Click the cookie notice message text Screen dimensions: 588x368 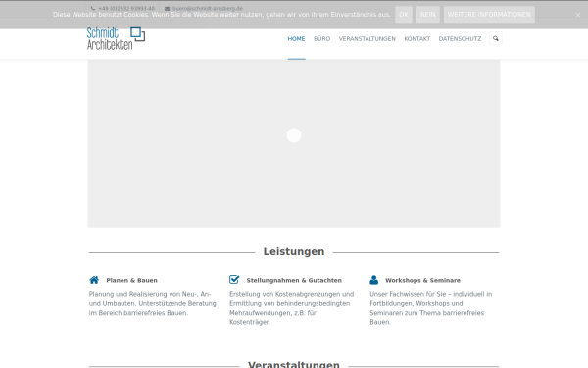pos(221,15)
